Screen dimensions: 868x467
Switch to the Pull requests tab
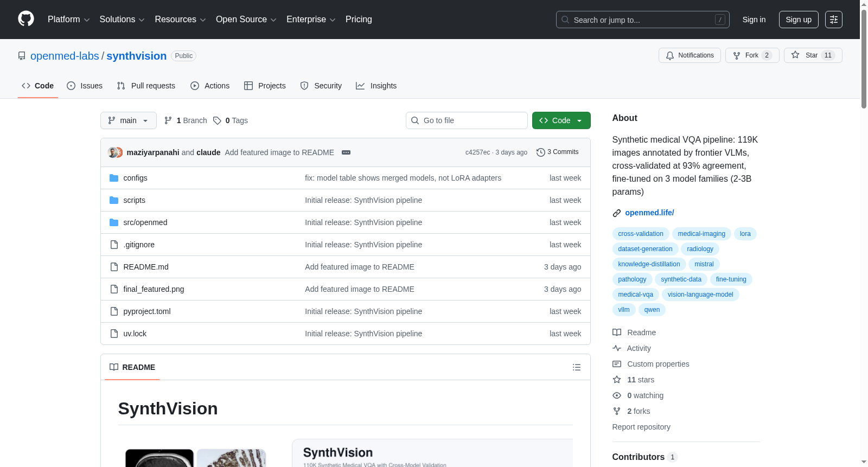(146, 86)
